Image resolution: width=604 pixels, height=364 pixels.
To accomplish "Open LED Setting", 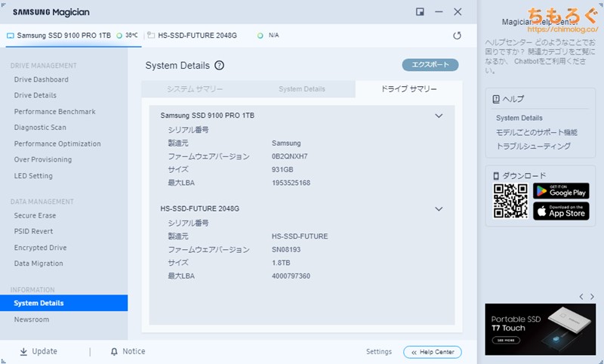I will tap(33, 176).
